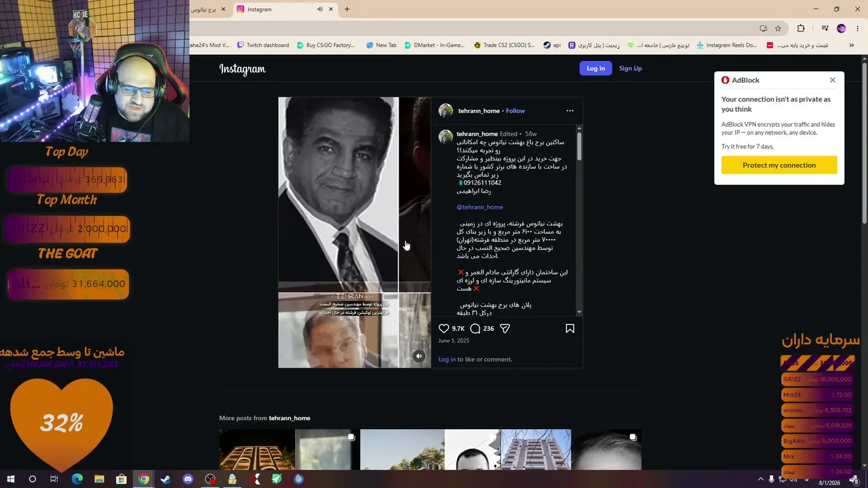Screen dimensions: 868x488
Task: Open the Trade CS2 (CSGO) bookmark
Action: click(x=504, y=45)
